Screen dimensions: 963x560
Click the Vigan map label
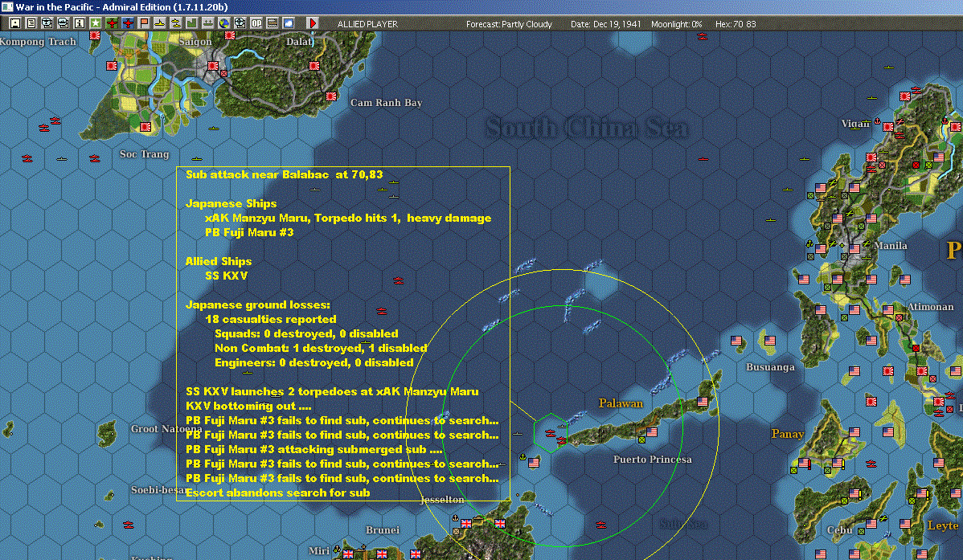pyautogui.click(x=855, y=124)
